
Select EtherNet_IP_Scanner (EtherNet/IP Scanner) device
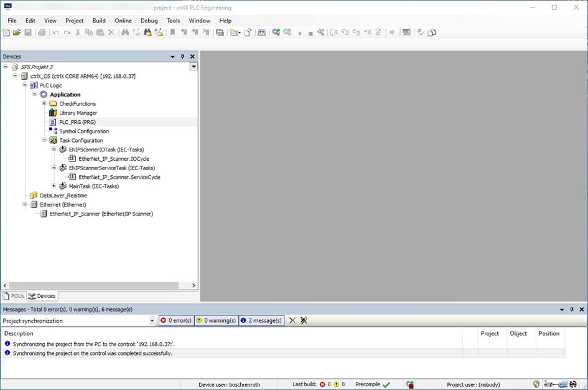pos(101,214)
